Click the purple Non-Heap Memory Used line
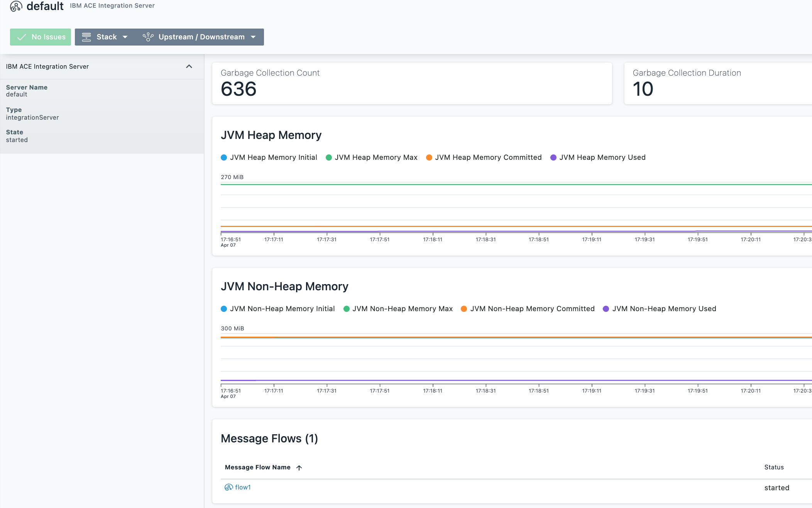Screen dimensions: 812x508 click(516, 381)
